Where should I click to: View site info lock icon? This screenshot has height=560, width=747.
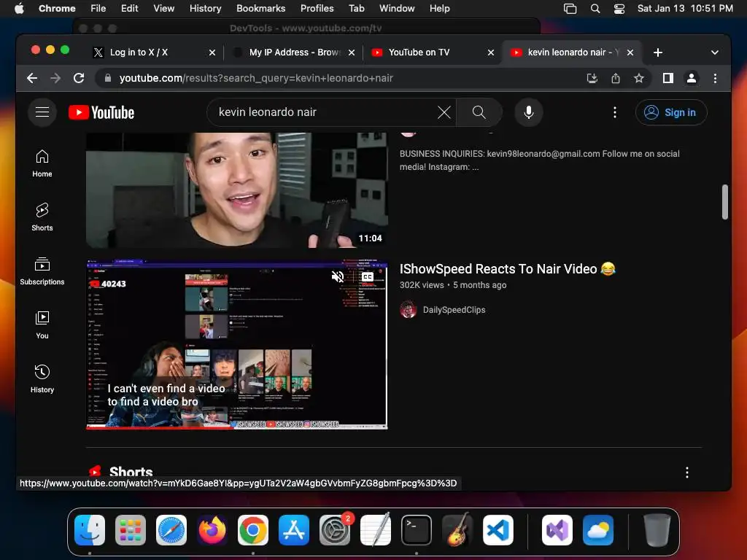click(x=108, y=78)
